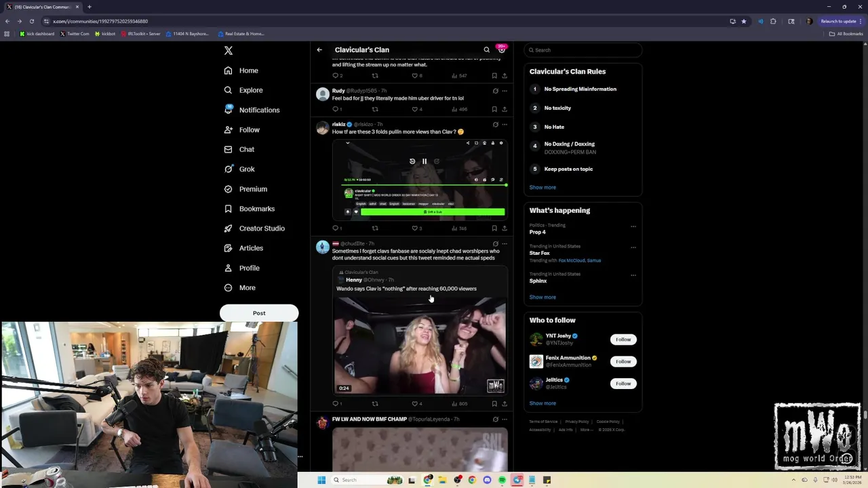Open more options on chudlite's post
This screenshot has width=868, height=488.
504,244
